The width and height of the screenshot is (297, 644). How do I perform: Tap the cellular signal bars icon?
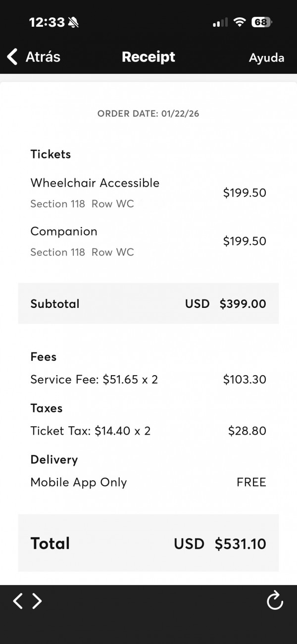pos(220,22)
